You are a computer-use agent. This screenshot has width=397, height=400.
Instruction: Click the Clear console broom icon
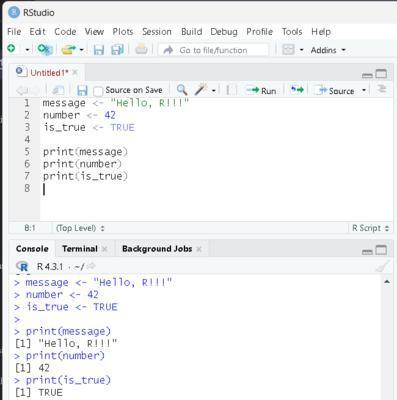tap(383, 266)
